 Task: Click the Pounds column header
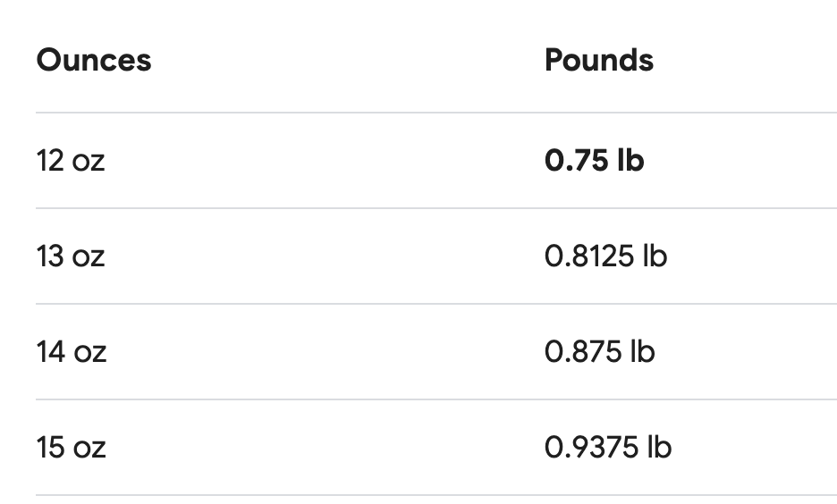tap(599, 60)
